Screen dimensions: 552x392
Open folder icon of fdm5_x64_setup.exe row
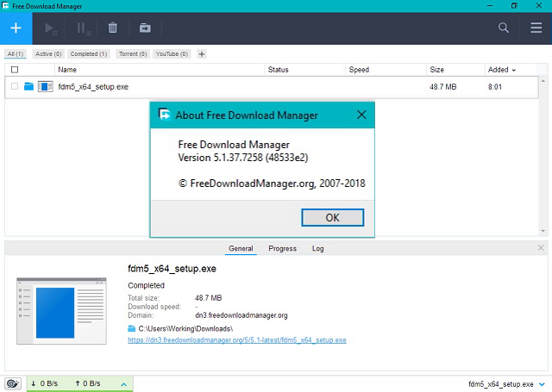pyautogui.click(x=28, y=86)
